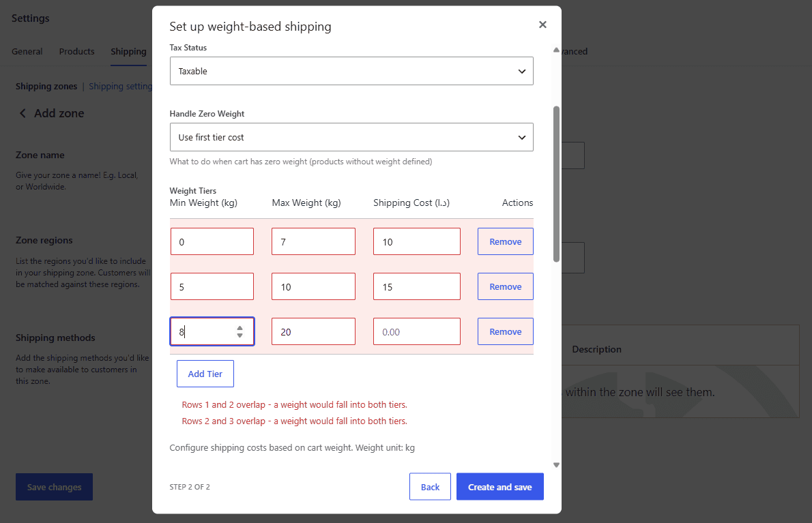The height and width of the screenshot is (523, 812).
Task: Click shipping cost field showing 10
Action: coord(416,241)
